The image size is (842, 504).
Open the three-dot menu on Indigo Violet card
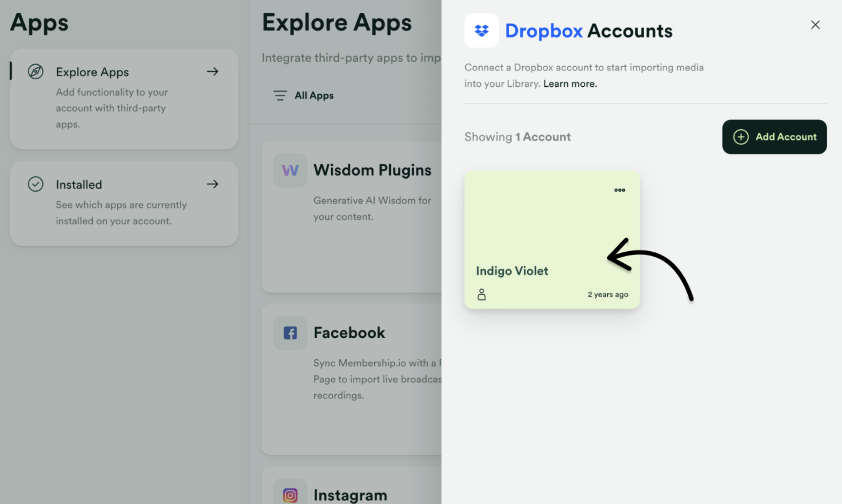[x=619, y=190]
